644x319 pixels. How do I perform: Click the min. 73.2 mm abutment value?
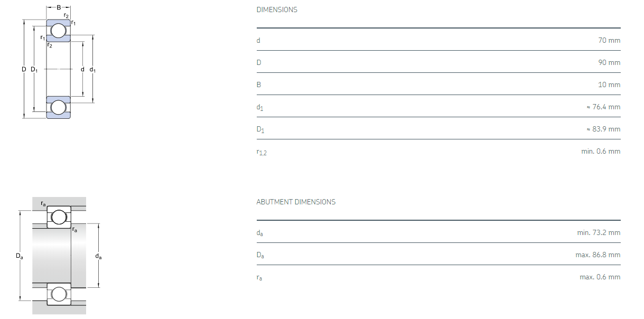click(599, 232)
